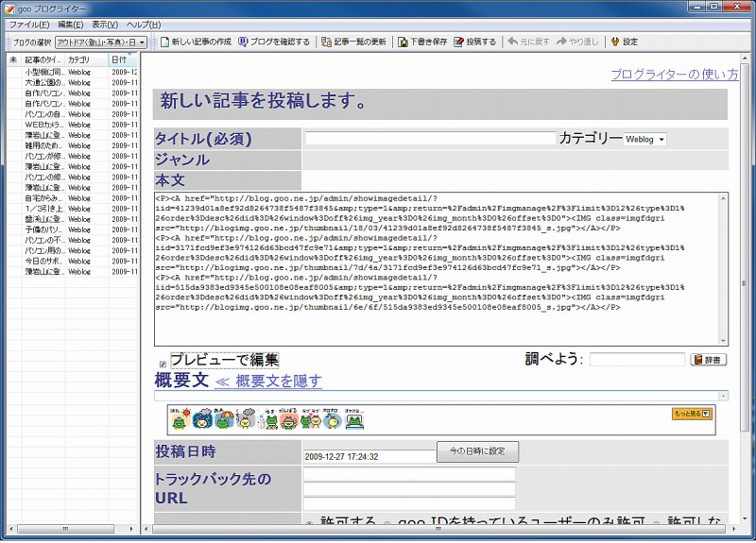Image resolution: width=756 pixels, height=543 pixels.
Task: Open the カテゴリー Weblog dropdown
Action: [x=644, y=140]
